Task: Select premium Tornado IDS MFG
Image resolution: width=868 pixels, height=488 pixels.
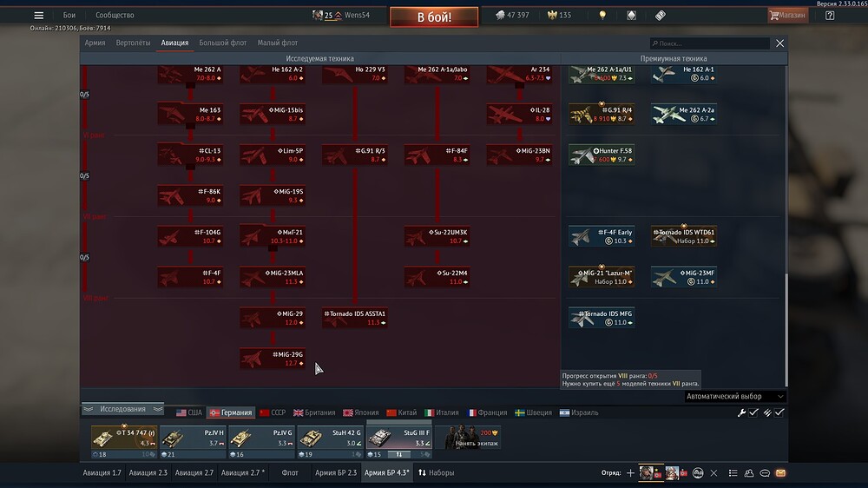Action: 602,318
